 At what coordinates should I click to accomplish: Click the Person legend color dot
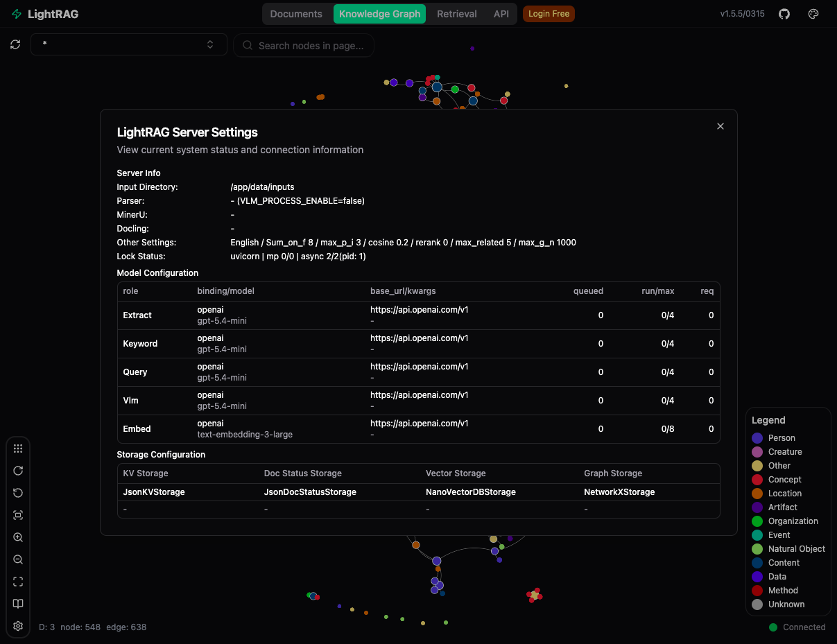[x=757, y=438]
